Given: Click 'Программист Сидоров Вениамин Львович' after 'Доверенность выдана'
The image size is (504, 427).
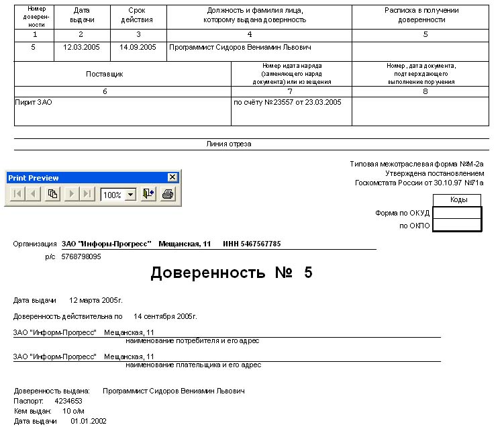Looking at the screenshot, I should [174, 391].
